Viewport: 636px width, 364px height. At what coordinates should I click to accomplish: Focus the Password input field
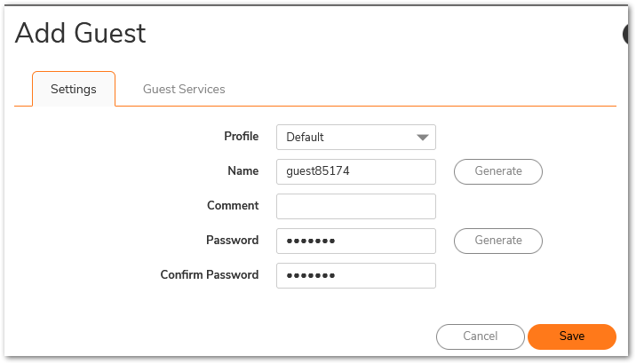(355, 241)
